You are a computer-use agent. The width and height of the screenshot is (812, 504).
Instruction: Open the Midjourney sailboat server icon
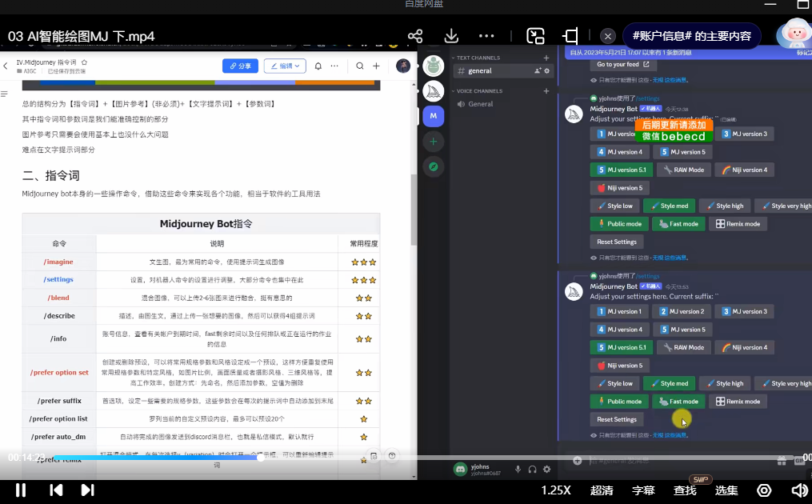click(x=434, y=91)
